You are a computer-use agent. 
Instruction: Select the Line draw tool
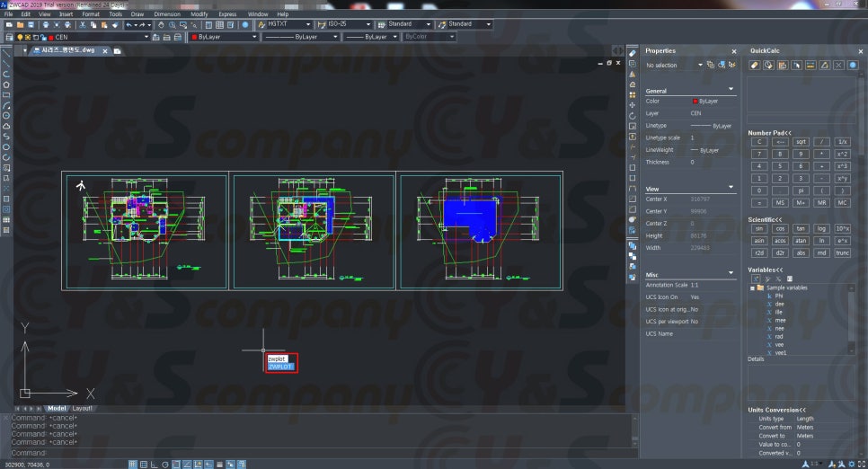point(6,54)
